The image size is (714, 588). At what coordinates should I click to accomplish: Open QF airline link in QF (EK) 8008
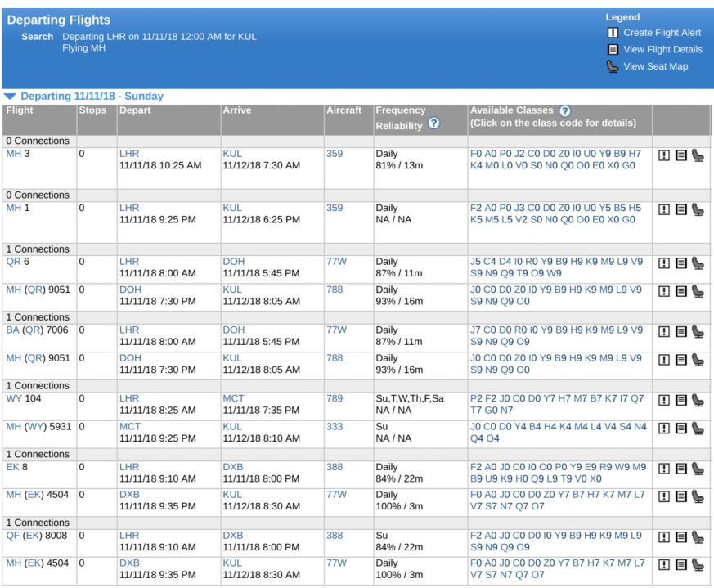[13, 536]
